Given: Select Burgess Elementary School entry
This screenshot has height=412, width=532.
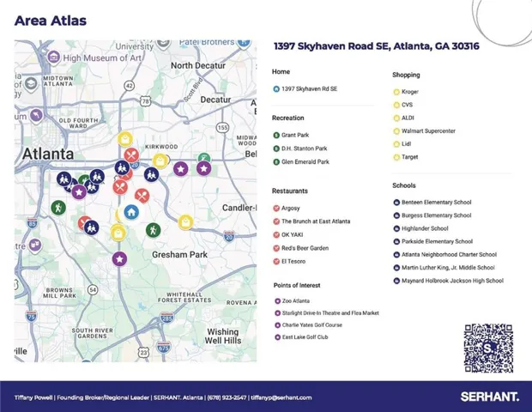Looking at the screenshot, I should click(x=436, y=215).
